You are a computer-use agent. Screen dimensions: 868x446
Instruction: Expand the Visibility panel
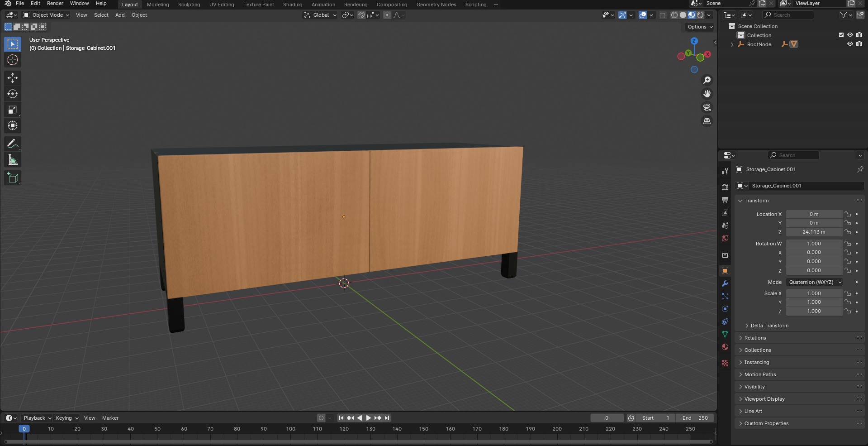point(754,387)
